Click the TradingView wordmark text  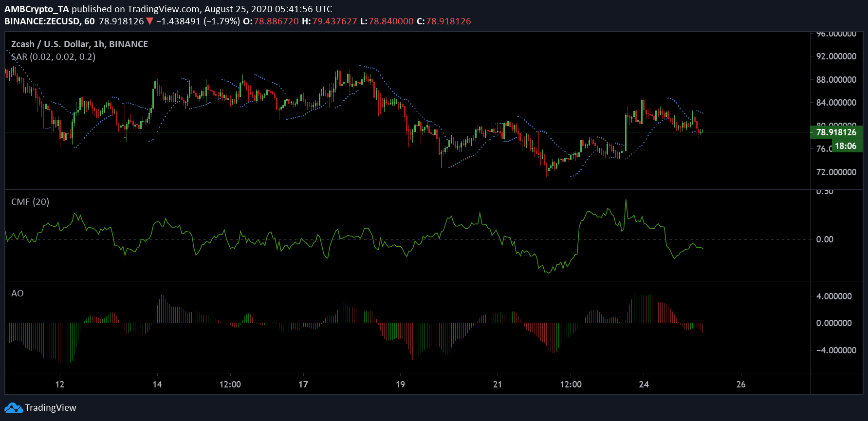(51, 408)
